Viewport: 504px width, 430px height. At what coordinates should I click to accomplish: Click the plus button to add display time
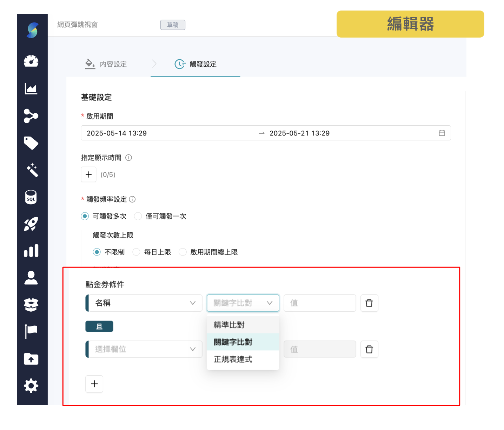point(88,174)
